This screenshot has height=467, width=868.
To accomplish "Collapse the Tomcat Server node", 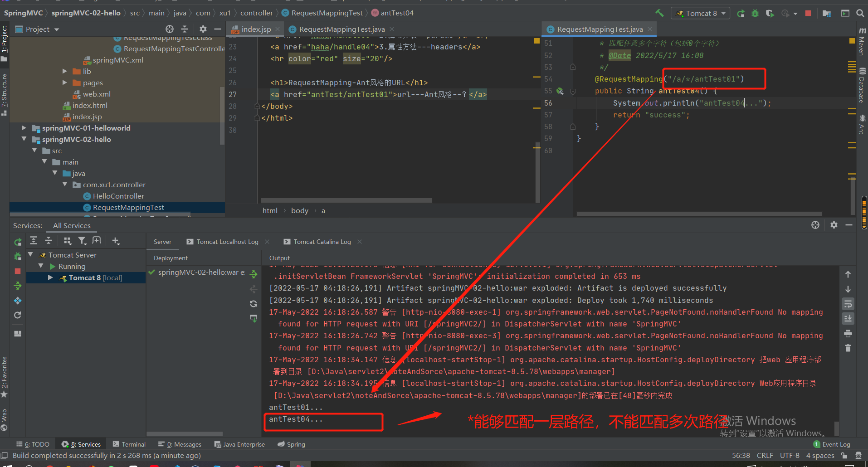I will [30, 255].
